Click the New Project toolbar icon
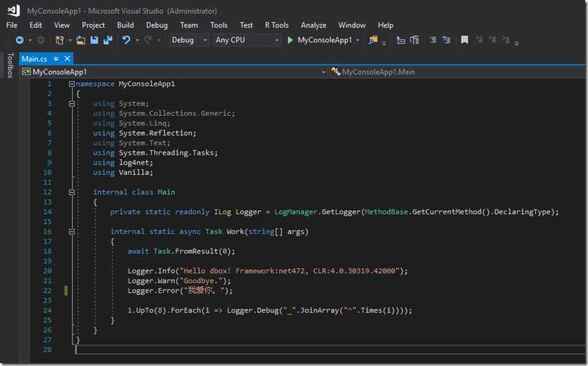588x366 pixels. pos(60,41)
